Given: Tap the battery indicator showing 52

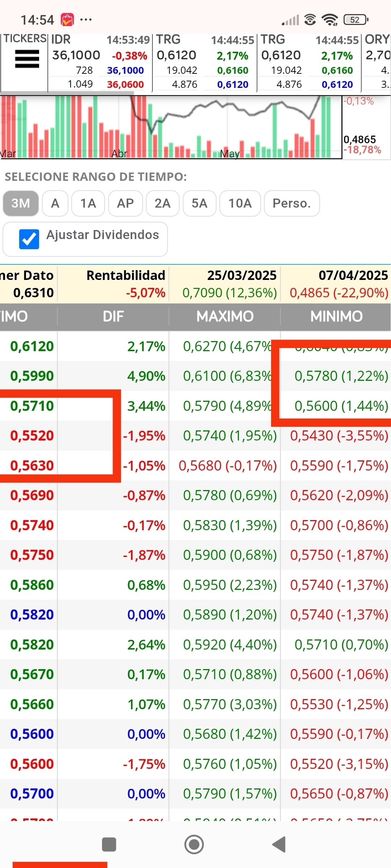Looking at the screenshot, I should 356,20.
